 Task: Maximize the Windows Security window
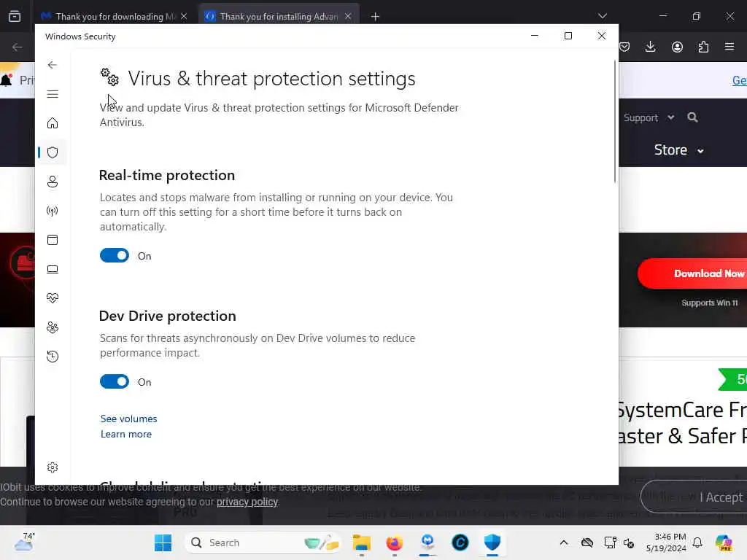[568, 36]
